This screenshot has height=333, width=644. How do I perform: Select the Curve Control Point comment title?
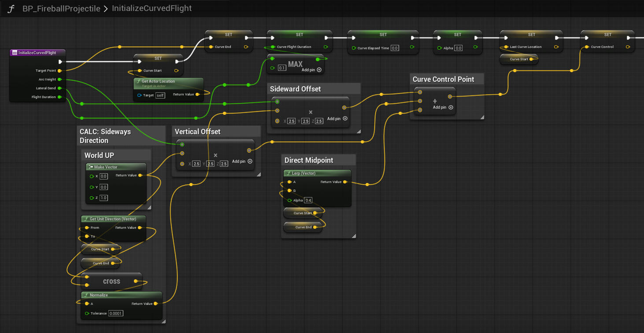coord(443,79)
